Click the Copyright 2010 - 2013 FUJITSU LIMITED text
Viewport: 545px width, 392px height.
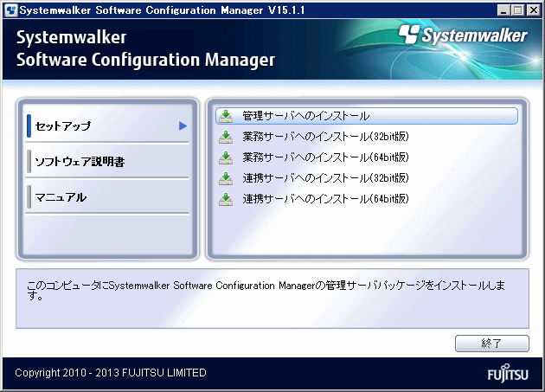pos(111,372)
